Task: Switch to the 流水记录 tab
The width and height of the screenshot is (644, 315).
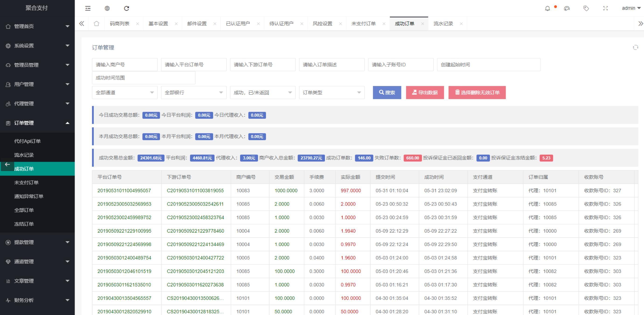Action: pos(443,24)
